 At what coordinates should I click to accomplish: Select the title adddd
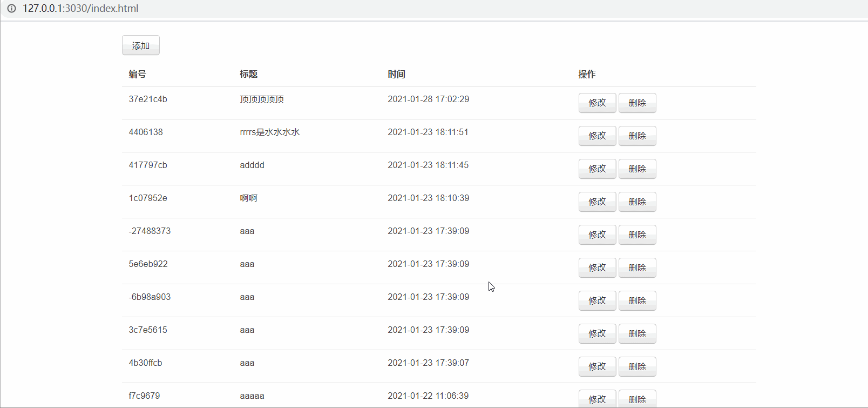pyautogui.click(x=252, y=165)
